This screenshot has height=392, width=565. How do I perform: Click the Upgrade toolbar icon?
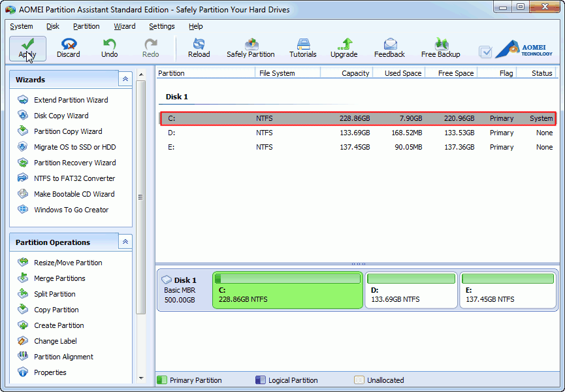click(344, 48)
